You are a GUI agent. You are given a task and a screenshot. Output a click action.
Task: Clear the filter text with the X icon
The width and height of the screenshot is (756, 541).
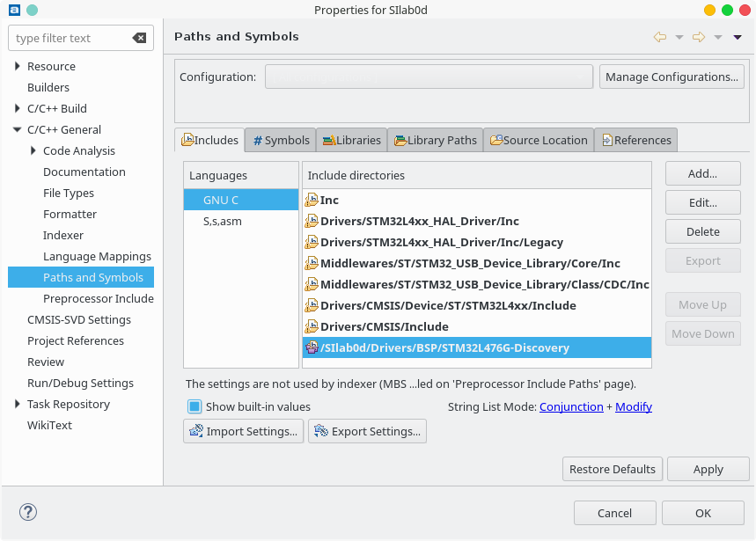coord(140,38)
